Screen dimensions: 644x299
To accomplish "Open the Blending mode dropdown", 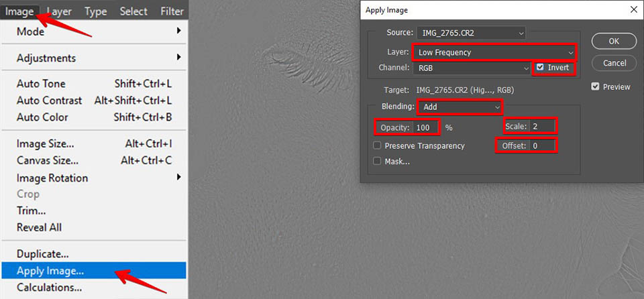I will point(460,107).
